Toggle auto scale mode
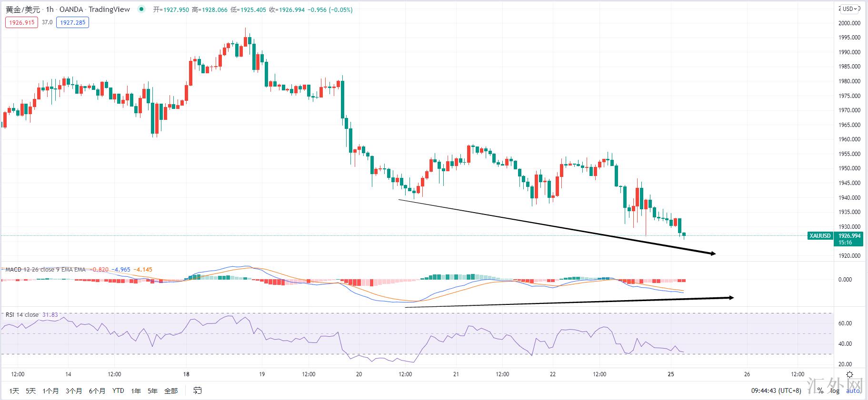 pyautogui.click(x=852, y=390)
